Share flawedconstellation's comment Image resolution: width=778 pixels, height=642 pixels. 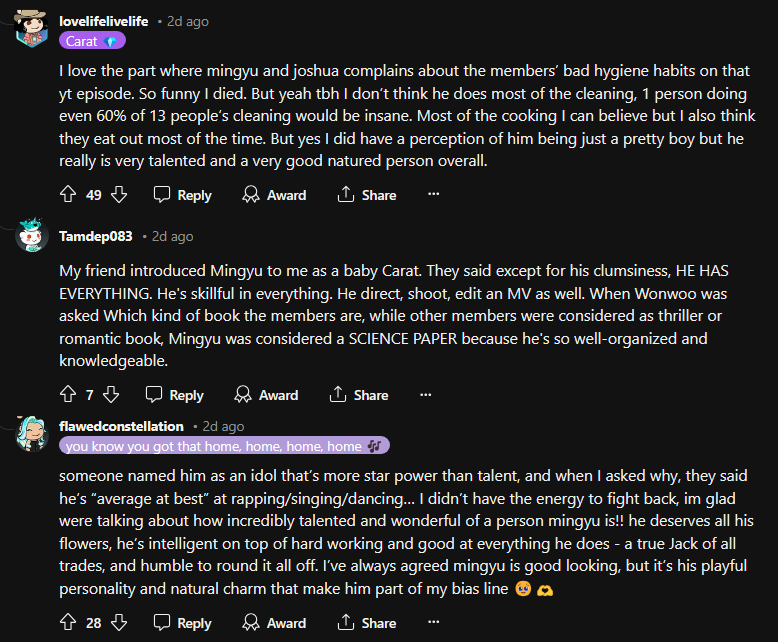367,622
